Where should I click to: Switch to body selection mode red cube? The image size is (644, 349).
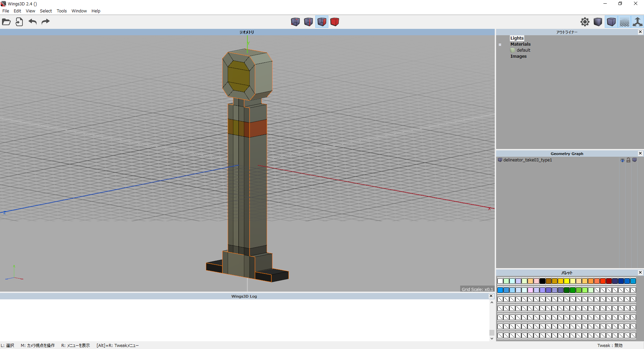pos(335,22)
